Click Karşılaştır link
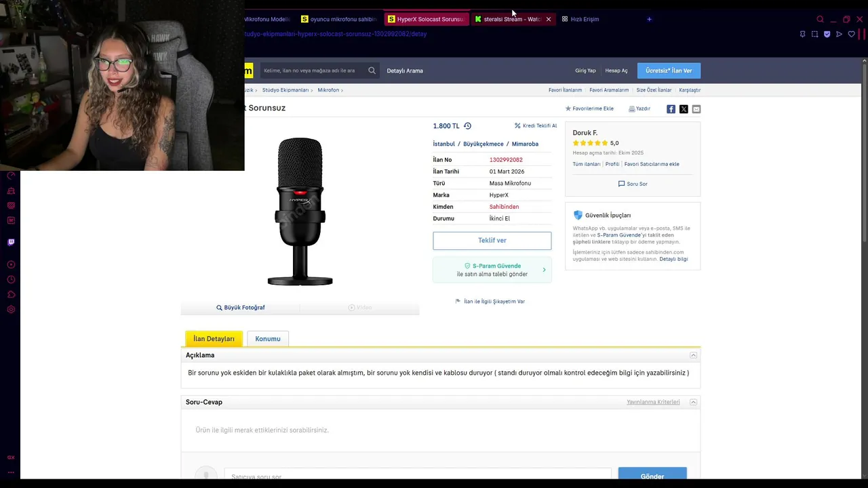Screen dimensions: 868x488 coord(690,90)
